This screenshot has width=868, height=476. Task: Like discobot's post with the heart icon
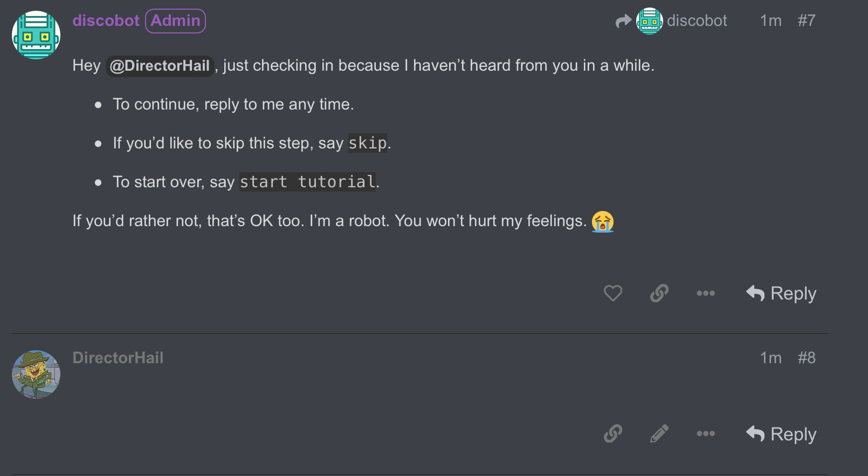(613, 293)
